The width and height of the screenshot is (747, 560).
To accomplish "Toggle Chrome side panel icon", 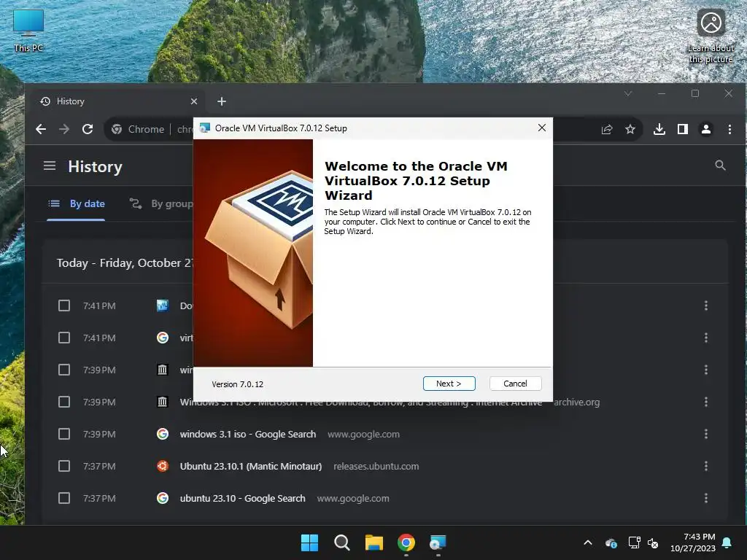I will [683, 129].
